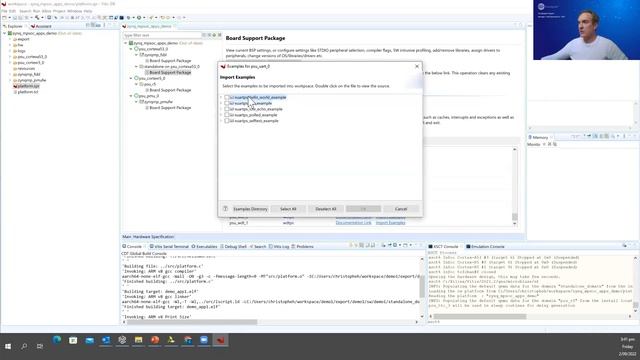Viewport: 640px width, 360px height.
Task: Open the Search menu
Action: (x=25, y=11)
